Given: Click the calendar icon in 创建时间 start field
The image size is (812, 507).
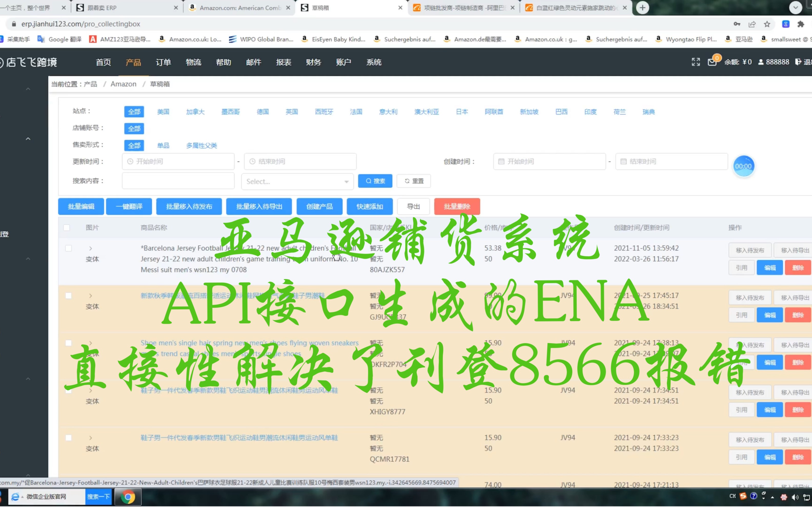Looking at the screenshot, I should coord(502,161).
